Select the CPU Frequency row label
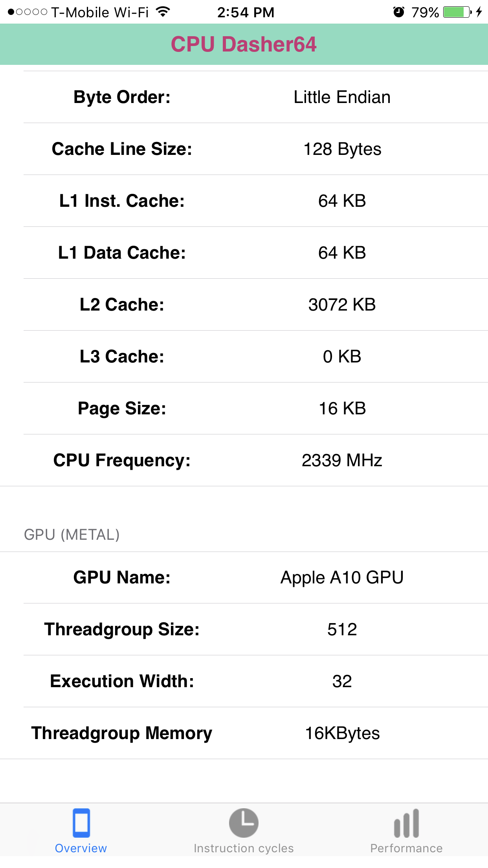This screenshot has height=868, width=488. click(122, 460)
